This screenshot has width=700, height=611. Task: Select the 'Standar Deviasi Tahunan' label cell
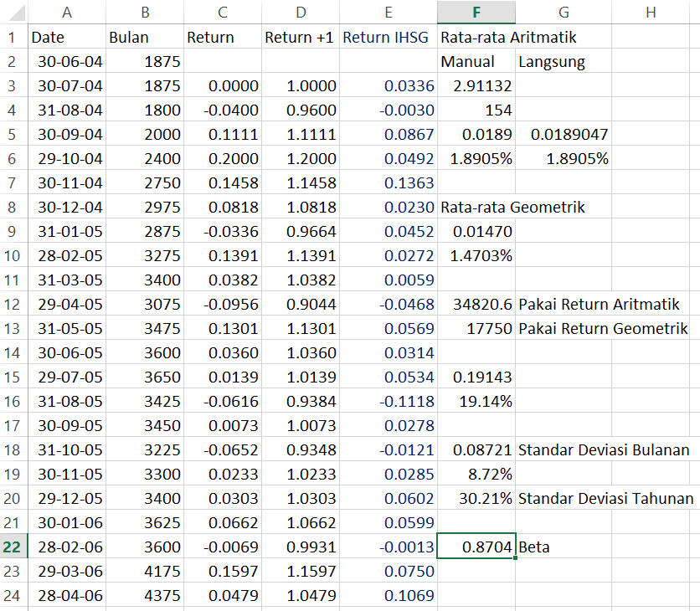coord(605,499)
